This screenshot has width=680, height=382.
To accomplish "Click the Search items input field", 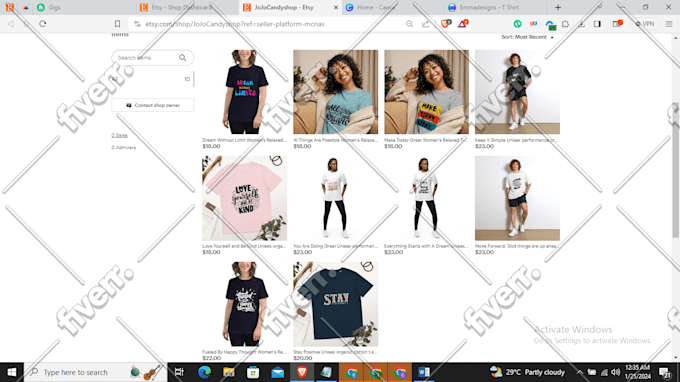I will (x=145, y=58).
